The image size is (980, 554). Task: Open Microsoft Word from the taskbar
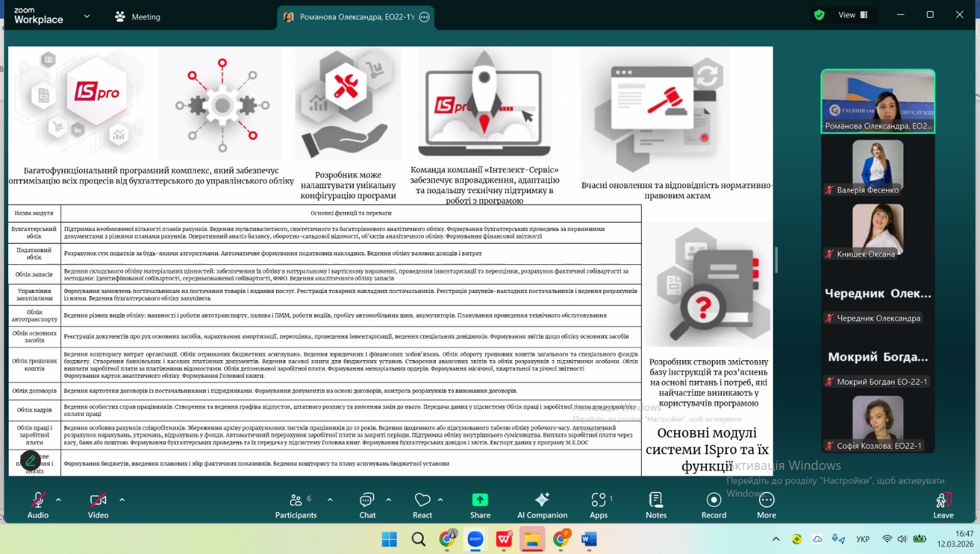(x=589, y=539)
